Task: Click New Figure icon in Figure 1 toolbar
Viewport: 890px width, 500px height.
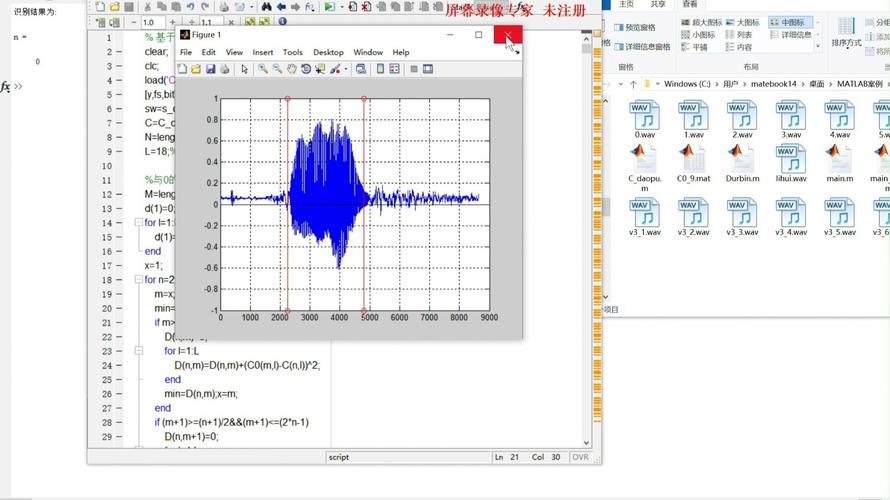Action: coord(182,69)
